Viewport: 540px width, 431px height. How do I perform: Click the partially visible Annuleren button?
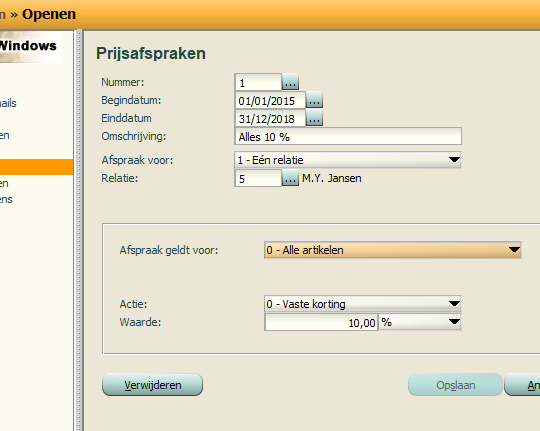coord(522,385)
